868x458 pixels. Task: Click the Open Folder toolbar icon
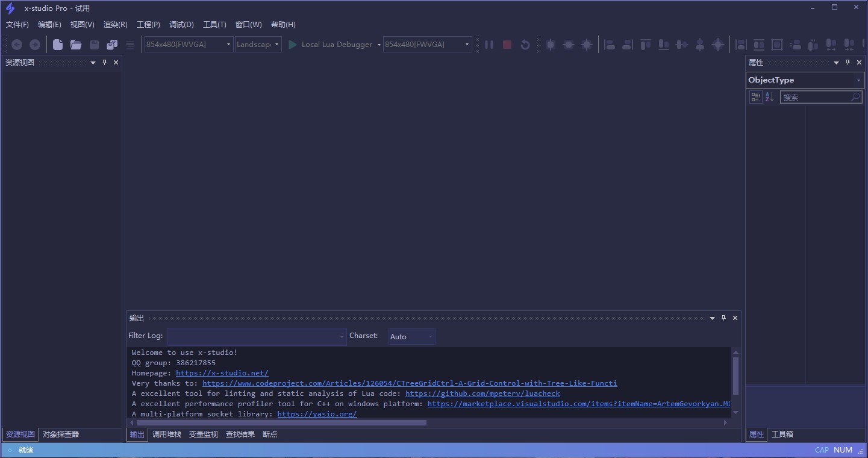point(76,45)
